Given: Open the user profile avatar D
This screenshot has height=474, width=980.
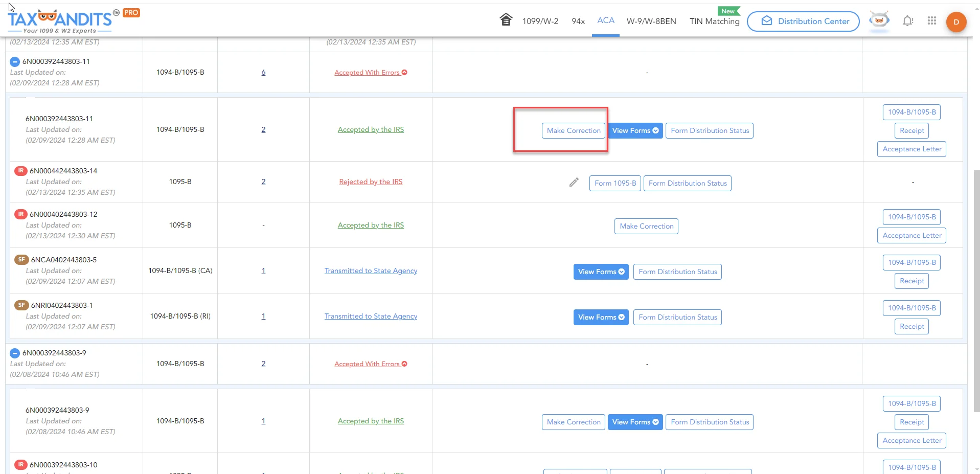Looking at the screenshot, I should tap(955, 22).
